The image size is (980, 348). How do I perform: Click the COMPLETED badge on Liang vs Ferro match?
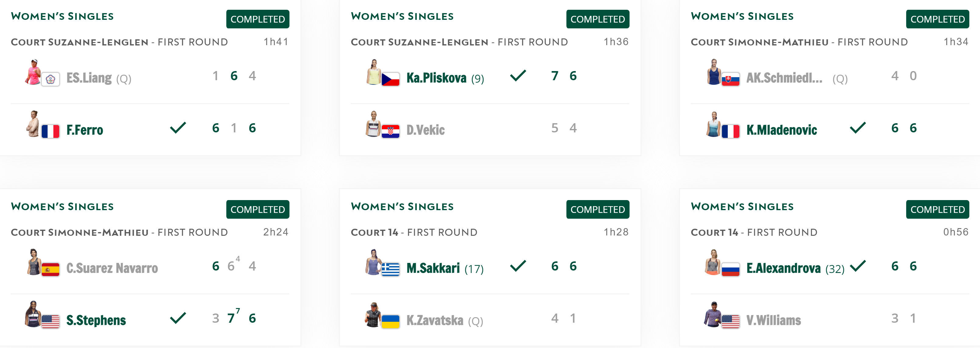[x=257, y=19]
